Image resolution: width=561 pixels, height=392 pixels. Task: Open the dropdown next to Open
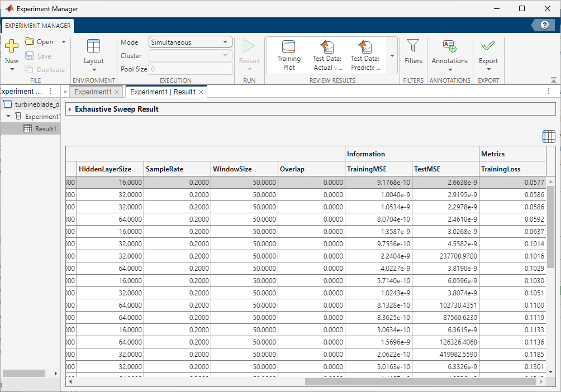[63, 41]
